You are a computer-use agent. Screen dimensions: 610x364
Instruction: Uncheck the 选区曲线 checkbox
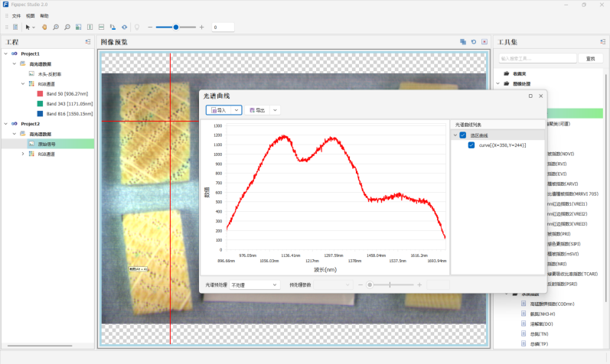tap(463, 135)
